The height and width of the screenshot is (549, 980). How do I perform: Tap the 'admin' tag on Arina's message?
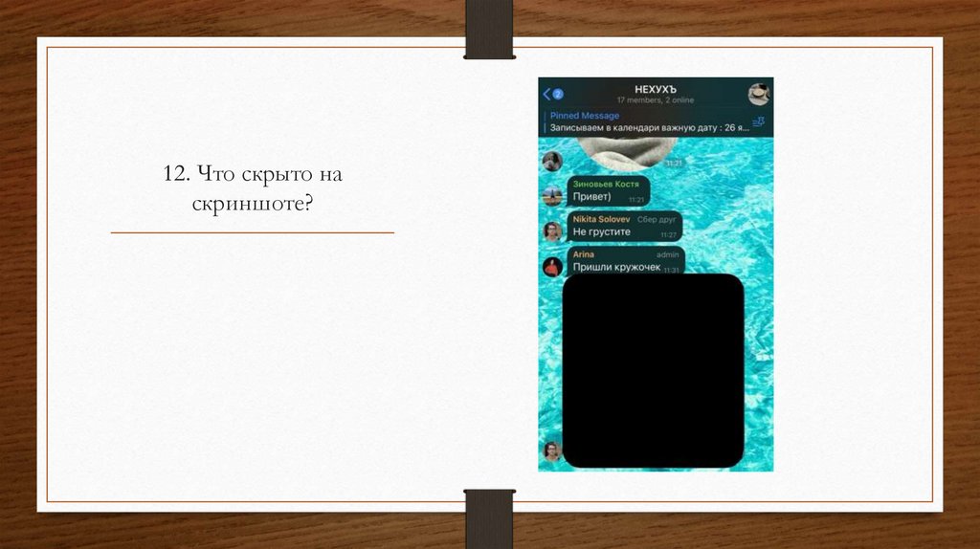coord(667,254)
